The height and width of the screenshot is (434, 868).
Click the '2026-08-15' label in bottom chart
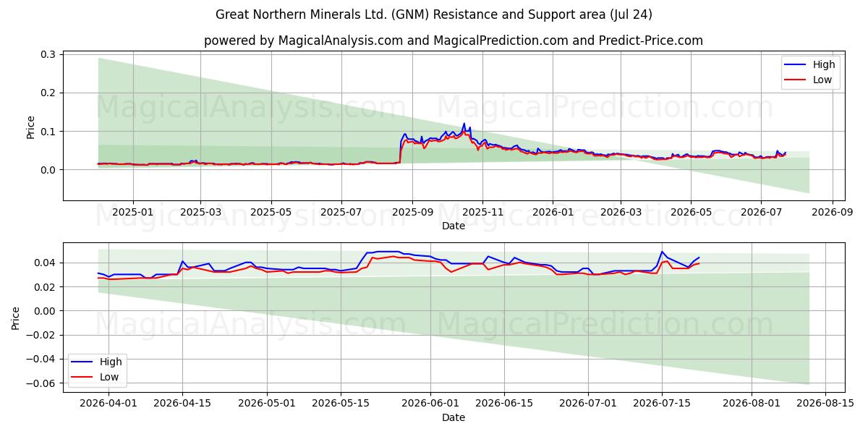[x=827, y=404]
